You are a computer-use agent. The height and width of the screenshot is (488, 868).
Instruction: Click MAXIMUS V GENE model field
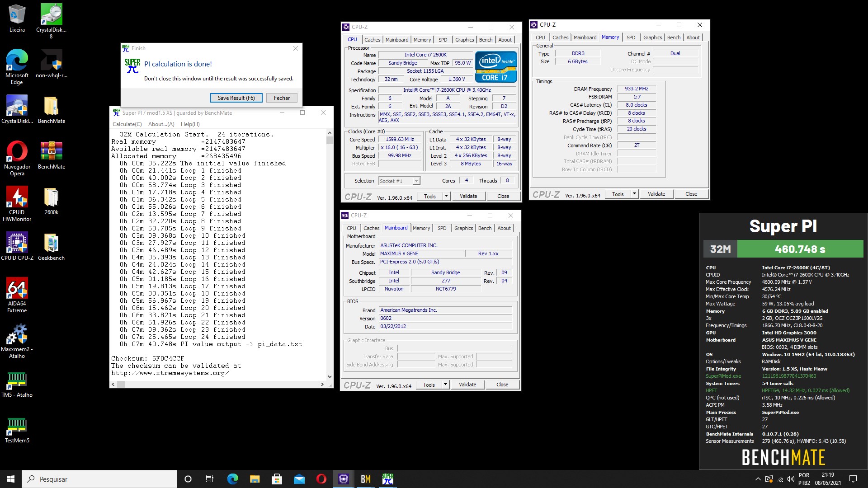(x=421, y=253)
